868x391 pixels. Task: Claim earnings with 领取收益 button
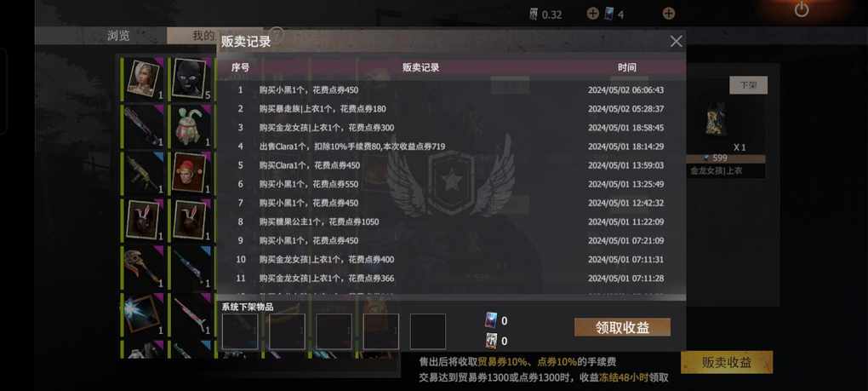pyautogui.click(x=622, y=327)
